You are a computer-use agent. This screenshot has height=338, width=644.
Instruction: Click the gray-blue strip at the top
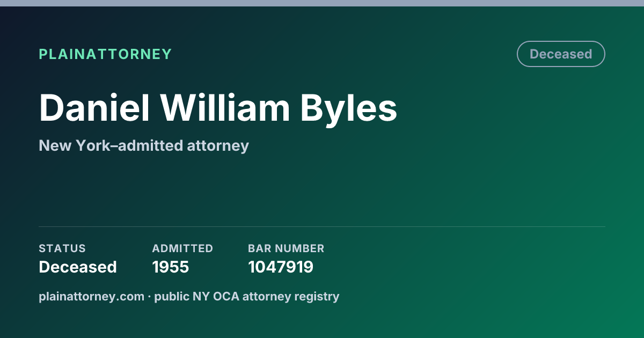click(x=322, y=3)
